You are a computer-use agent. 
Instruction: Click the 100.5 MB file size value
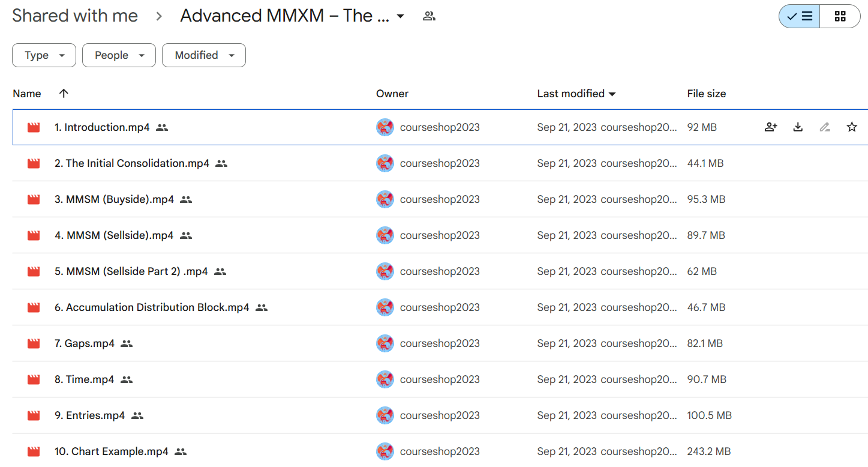[709, 415]
